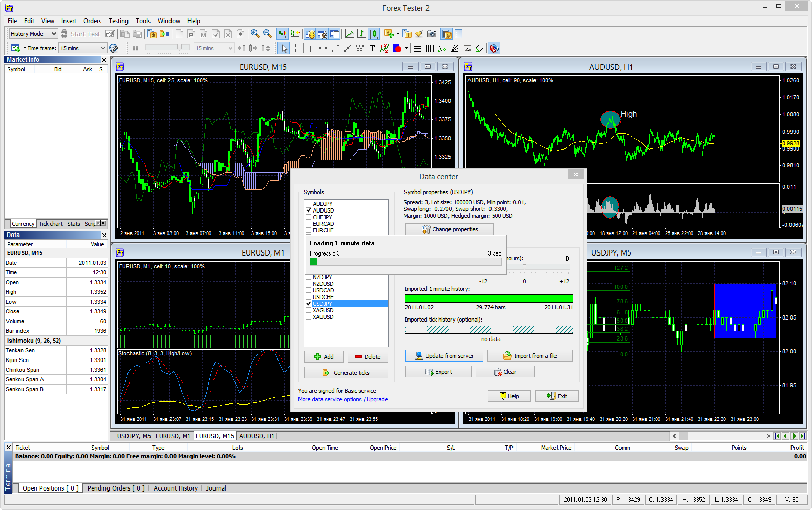The height and width of the screenshot is (510, 812).
Task: Open More data service options / Upgrade link
Action: pyautogui.click(x=343, y=399)
